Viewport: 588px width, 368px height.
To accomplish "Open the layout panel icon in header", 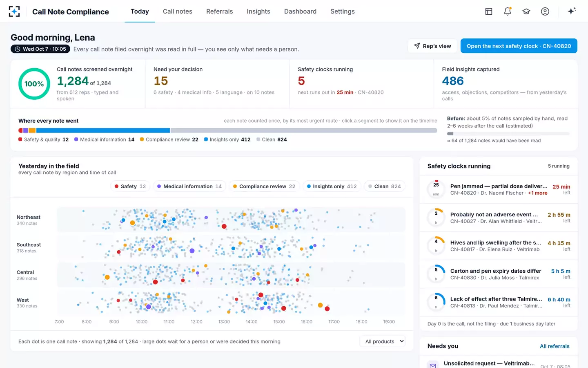I will point(489,11).
